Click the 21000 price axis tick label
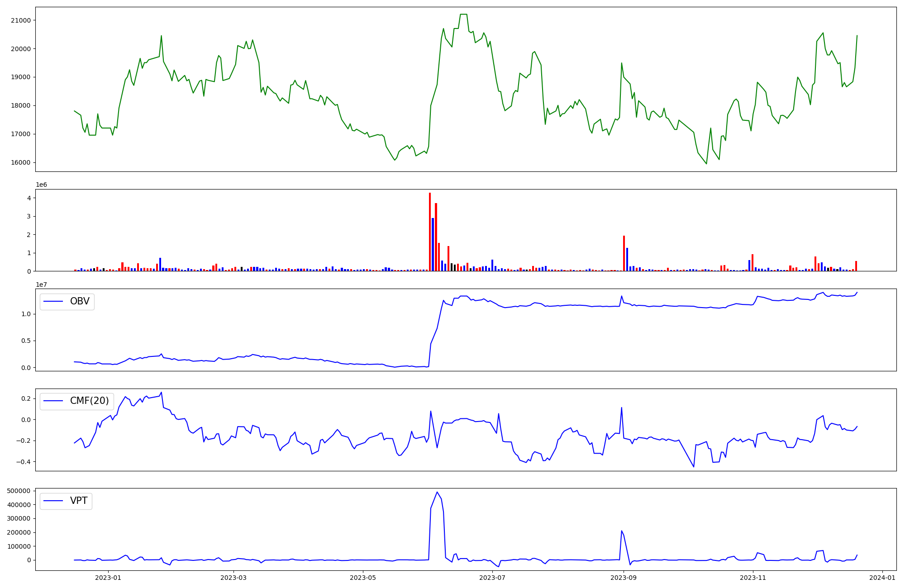 pos(20,20)
